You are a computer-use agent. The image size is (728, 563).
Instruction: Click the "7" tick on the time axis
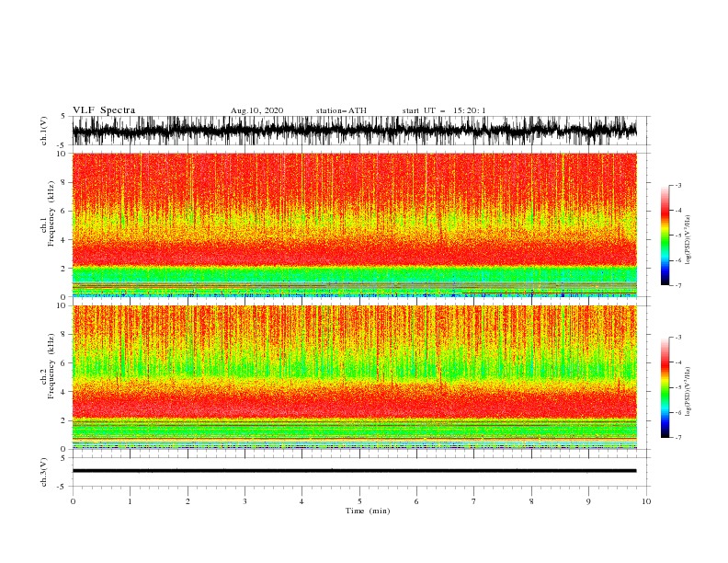click(474, 501)
